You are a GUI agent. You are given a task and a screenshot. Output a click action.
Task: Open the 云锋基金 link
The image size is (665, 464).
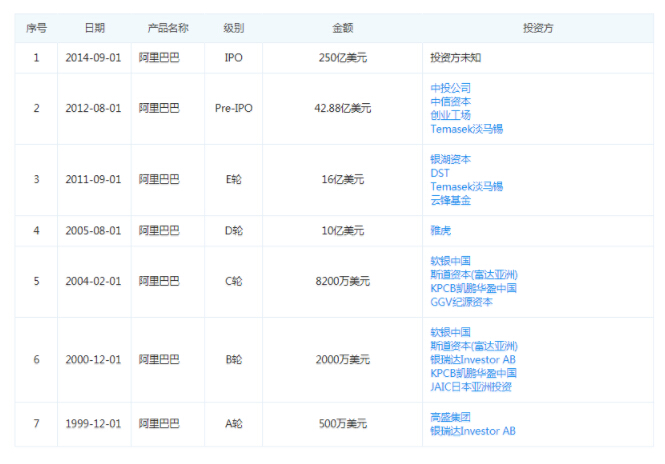click(450, 200)
